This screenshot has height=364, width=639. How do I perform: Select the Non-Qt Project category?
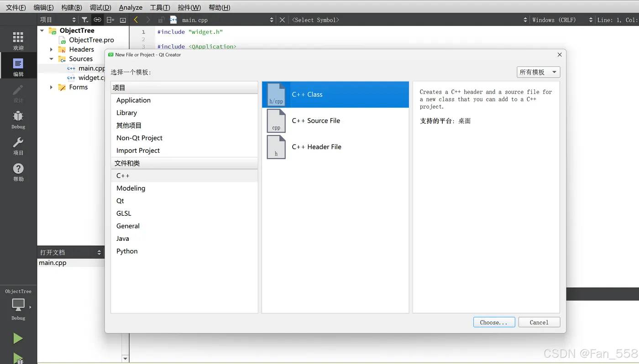(x=184, y=138)
